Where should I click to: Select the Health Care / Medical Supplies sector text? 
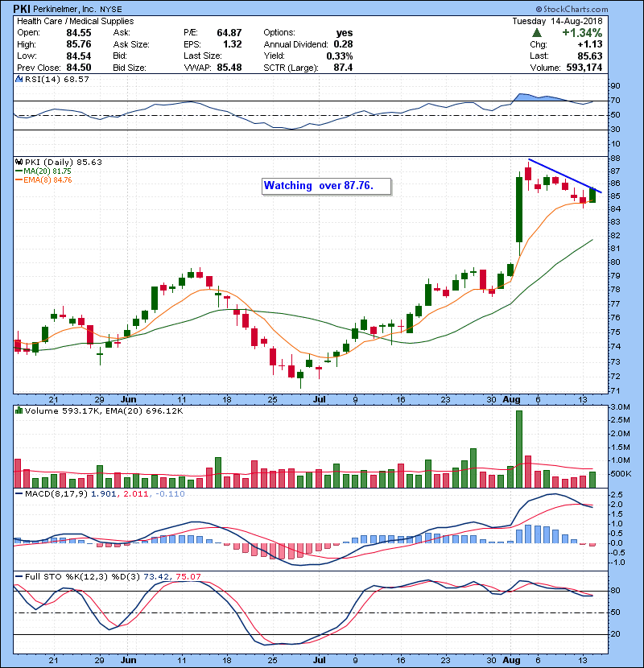(x=76, y=21)
